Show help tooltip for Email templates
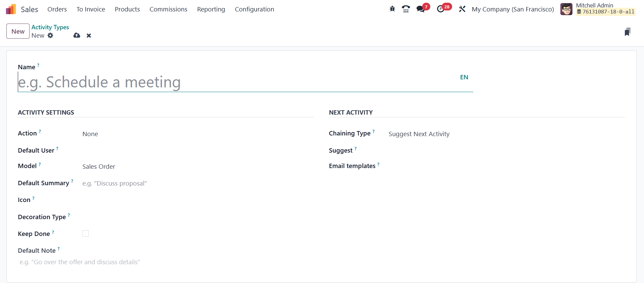 [x=379, y=164]
